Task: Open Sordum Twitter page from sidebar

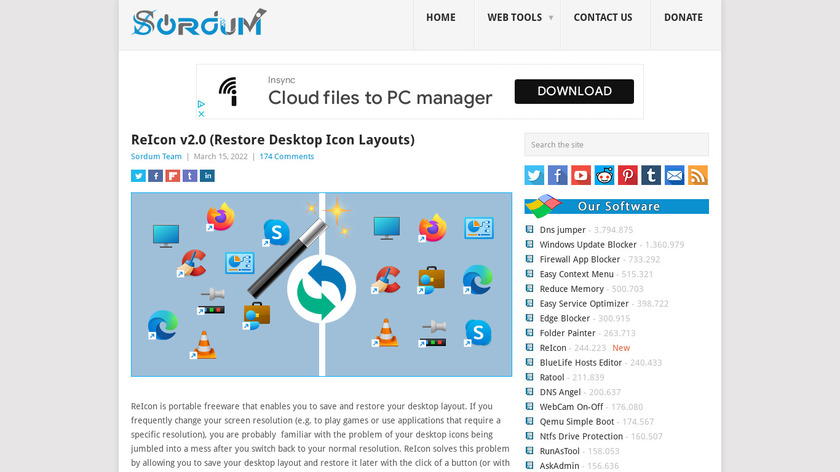Action: [x=534, y=175]
